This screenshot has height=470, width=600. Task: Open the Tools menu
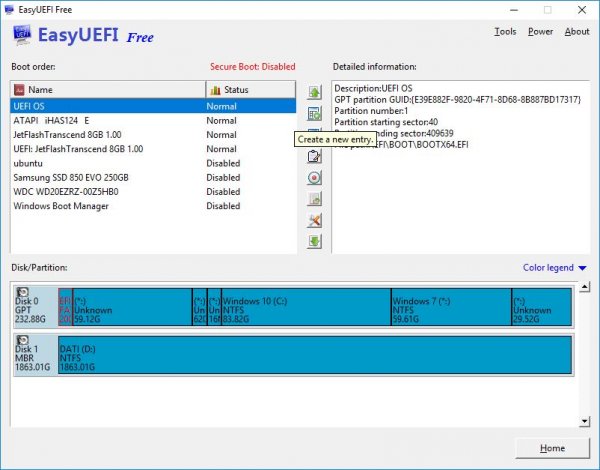(505, 31)
